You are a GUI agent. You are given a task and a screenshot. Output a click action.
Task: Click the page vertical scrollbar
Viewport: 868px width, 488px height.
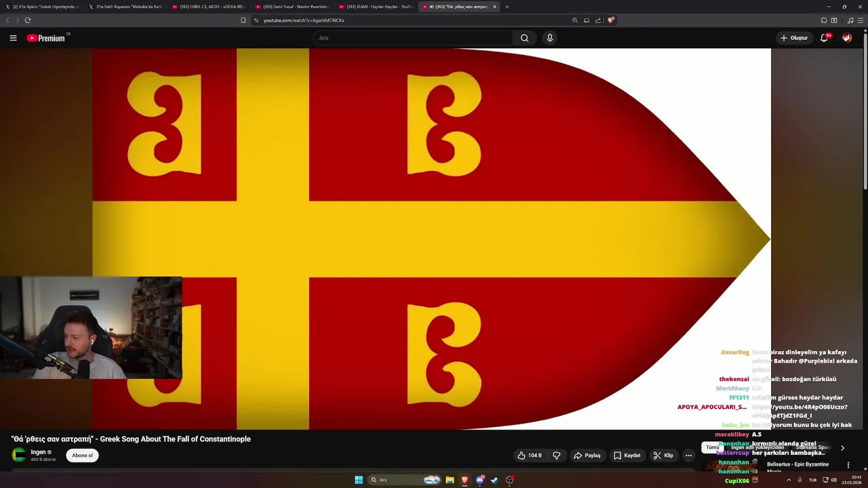point(865,112)
